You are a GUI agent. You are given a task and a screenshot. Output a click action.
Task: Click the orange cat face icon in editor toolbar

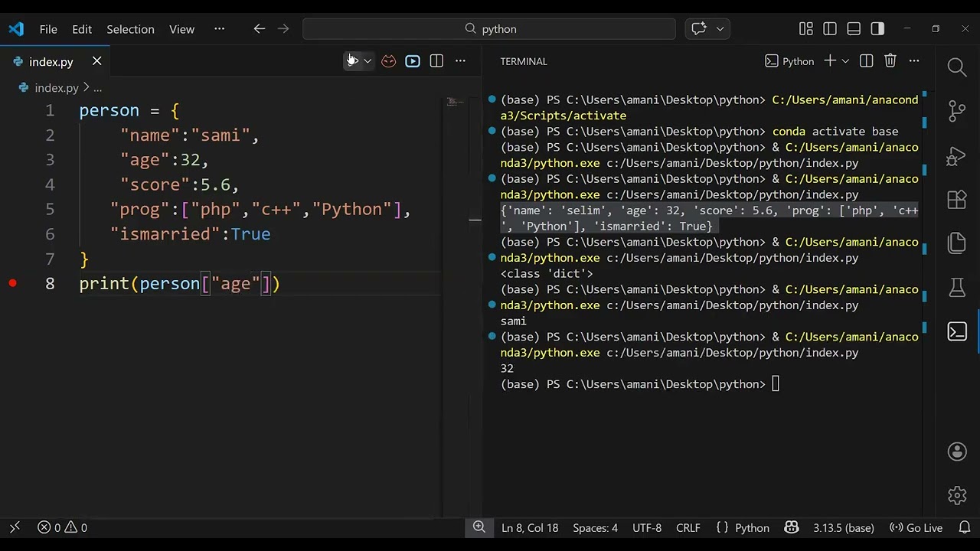tap(389, 61)
